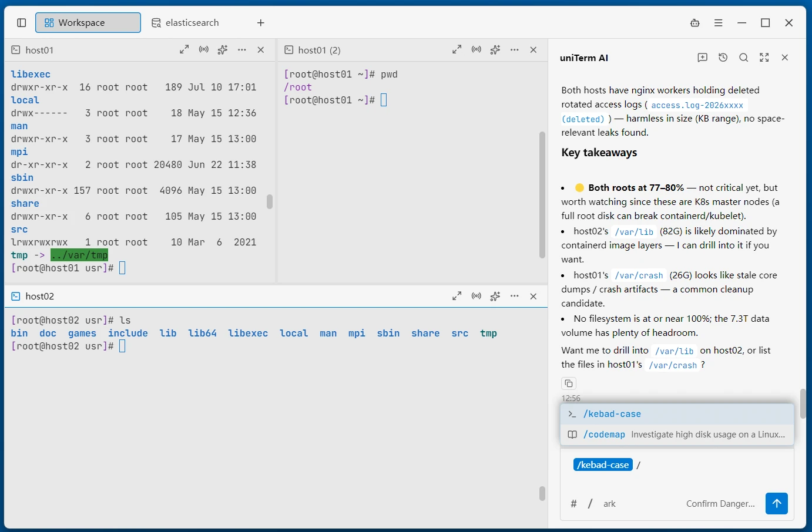Open more options for host01 pane
The image size is (812, 532).
pyautogui.click(x=242, y=50)
